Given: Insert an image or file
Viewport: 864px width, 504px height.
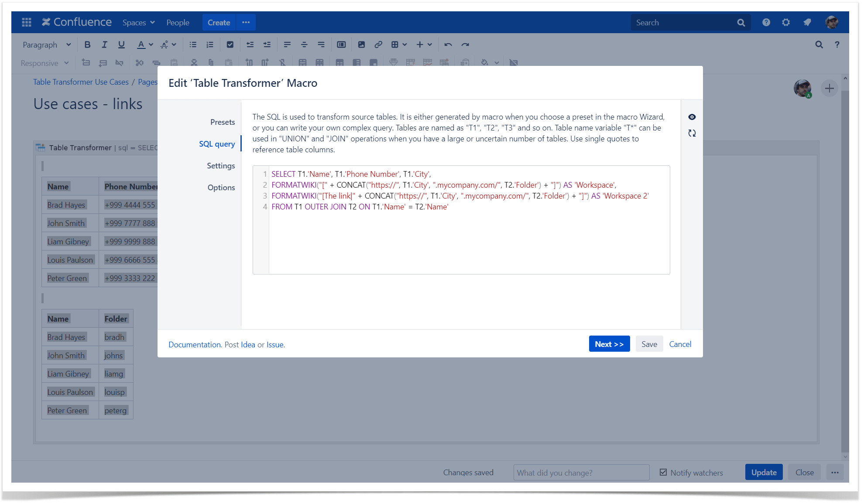Looking at the screenshot, I should point(361,45).
